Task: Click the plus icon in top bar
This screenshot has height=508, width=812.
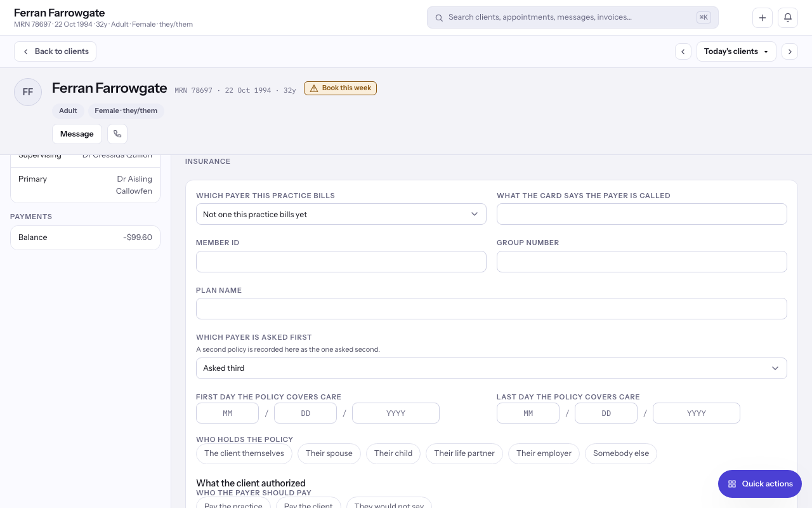Action: point(763,18)
